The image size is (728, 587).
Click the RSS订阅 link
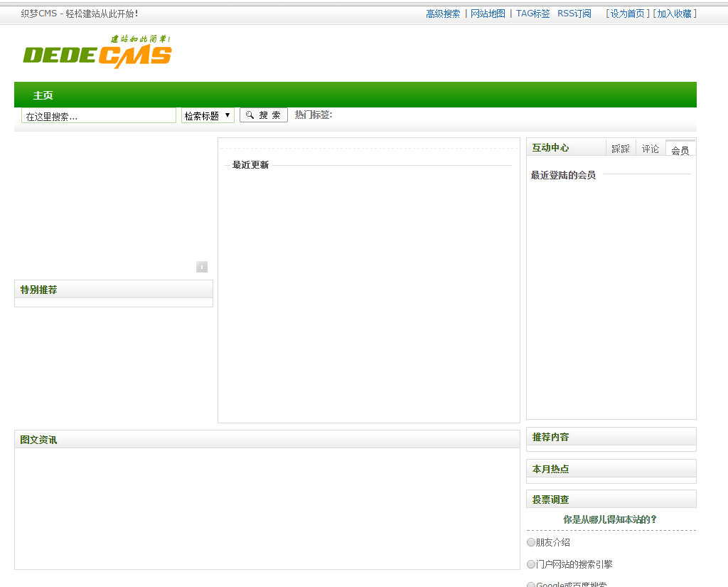point(574,14)
